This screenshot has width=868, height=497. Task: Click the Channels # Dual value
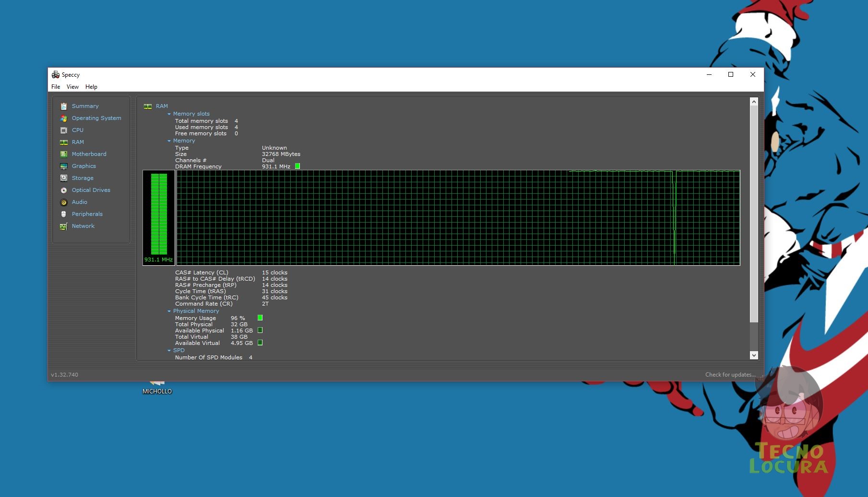[x=268, y=160]
